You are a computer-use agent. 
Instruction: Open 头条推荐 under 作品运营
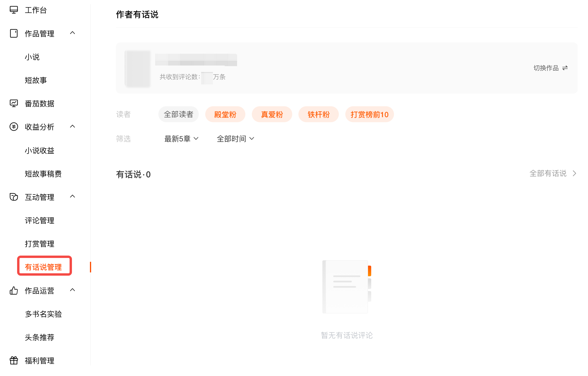pyautogui.click(x=40, y=337)
